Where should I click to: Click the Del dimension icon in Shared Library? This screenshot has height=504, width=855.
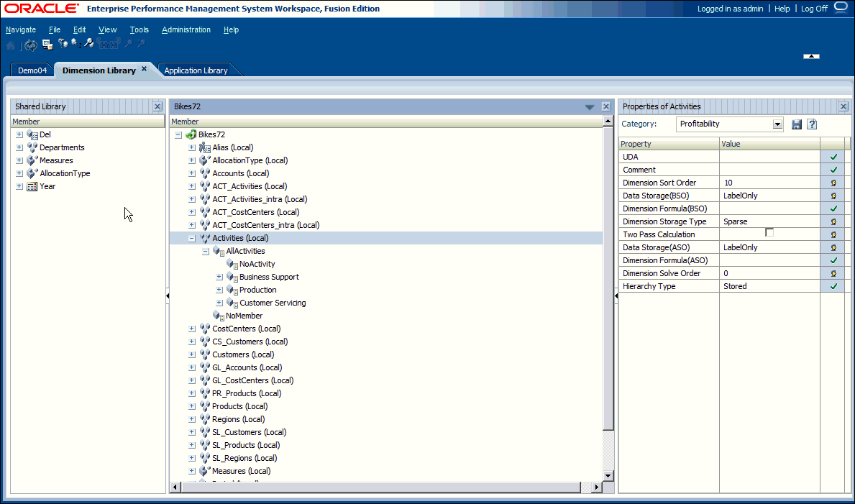click(32, 134)
